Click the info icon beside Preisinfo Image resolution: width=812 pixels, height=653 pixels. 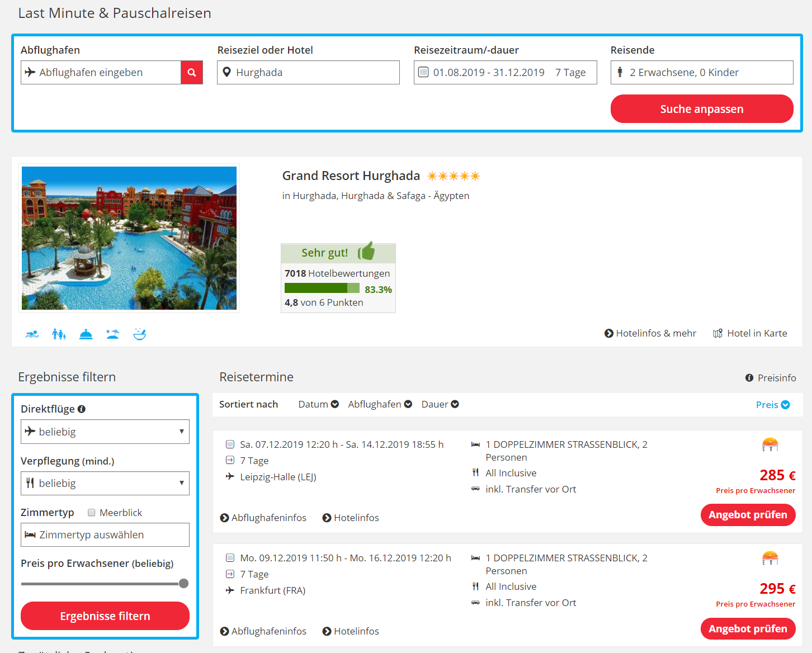pos(749,378)
